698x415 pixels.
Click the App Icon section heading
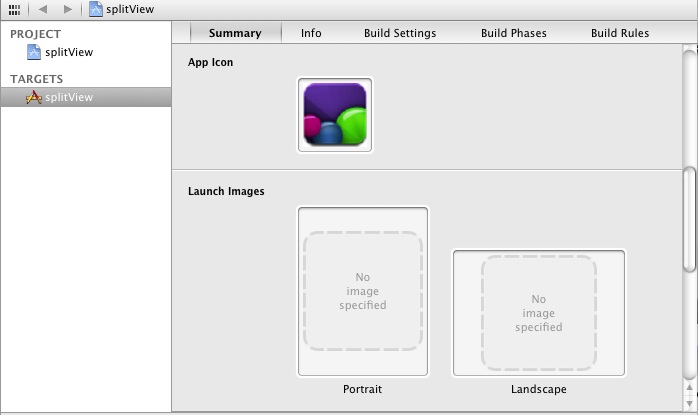(x=210, y=62)
